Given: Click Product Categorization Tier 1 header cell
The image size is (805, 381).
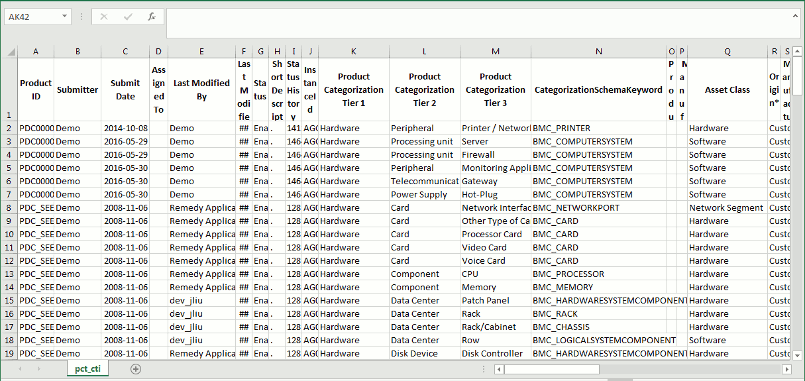Looking at the screenshot, I should click(x=354, y=90).
